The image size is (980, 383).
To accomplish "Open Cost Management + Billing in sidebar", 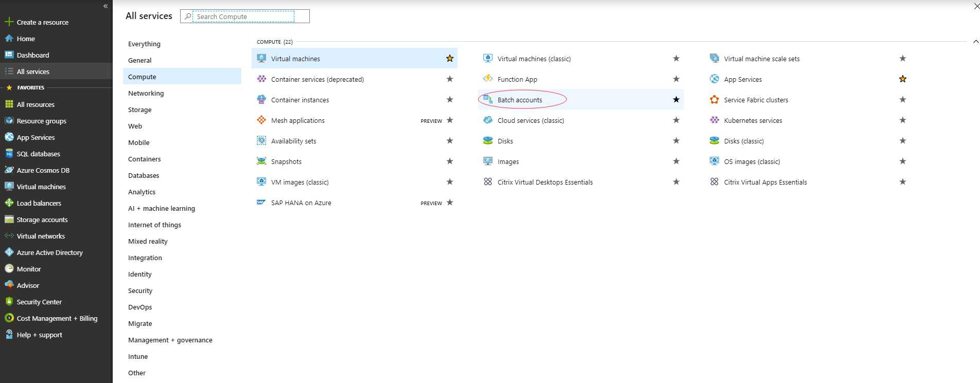I will 56,318.
